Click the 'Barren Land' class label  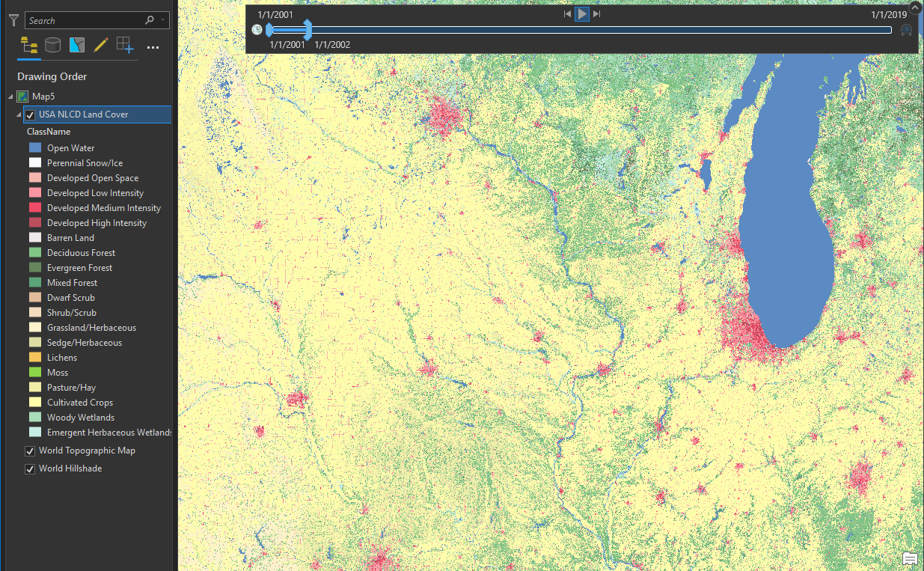coord(70,238)
